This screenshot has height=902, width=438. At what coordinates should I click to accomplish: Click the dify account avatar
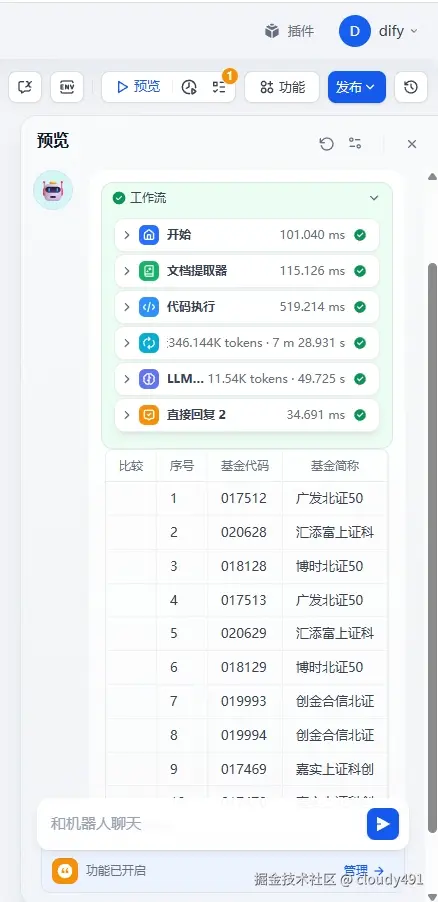[355, 31]
